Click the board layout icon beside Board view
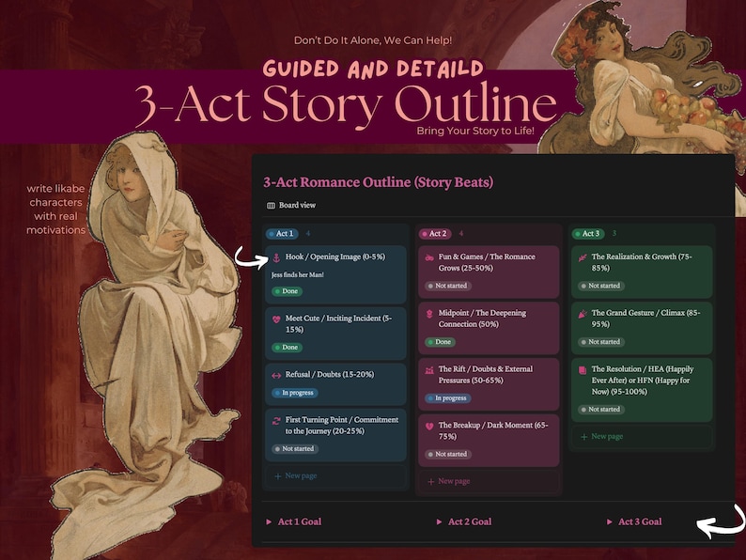 point(271,206)
